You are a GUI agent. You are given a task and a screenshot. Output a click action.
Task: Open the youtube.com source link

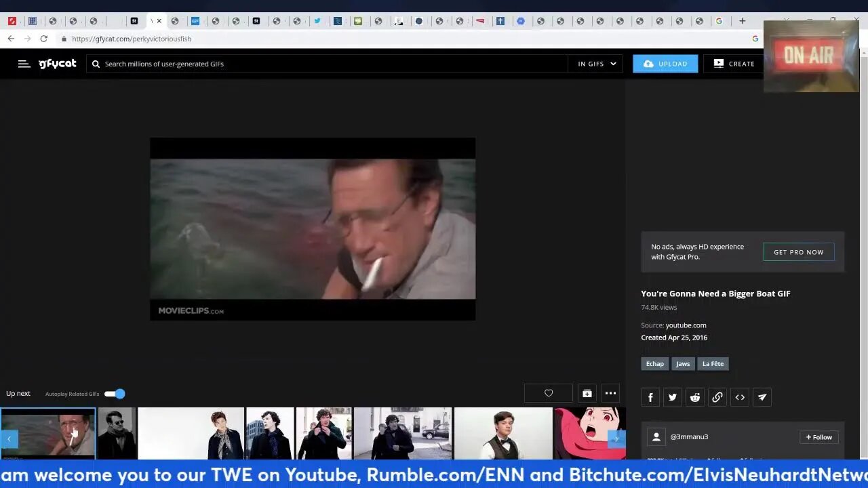tap(686, 325)
